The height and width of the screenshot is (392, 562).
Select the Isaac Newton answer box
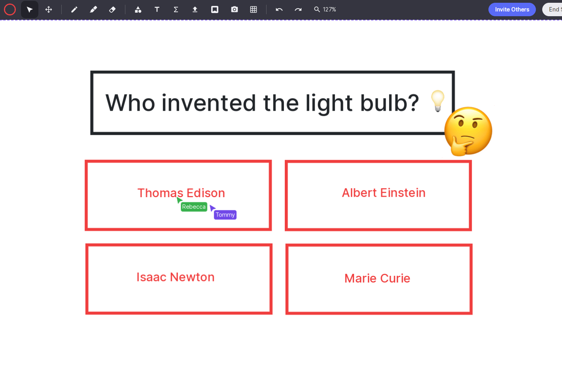point(179,279)
